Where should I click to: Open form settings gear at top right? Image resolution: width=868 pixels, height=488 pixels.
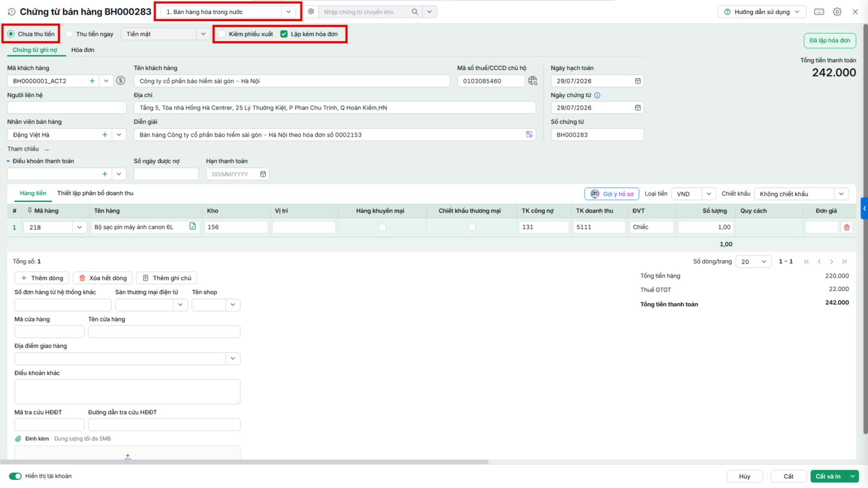pos(837,12)
